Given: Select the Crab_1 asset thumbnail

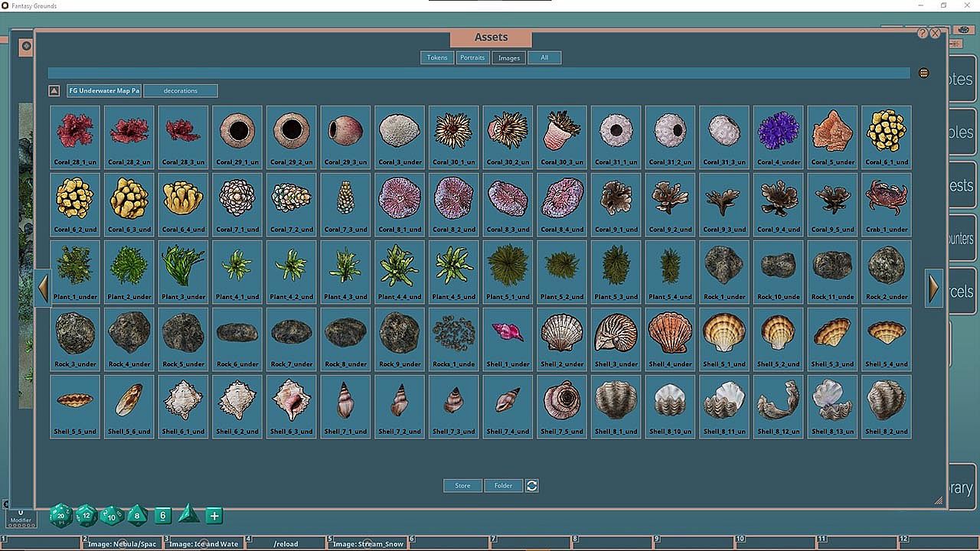Looking at the screenshot, I should coord(887,203).
